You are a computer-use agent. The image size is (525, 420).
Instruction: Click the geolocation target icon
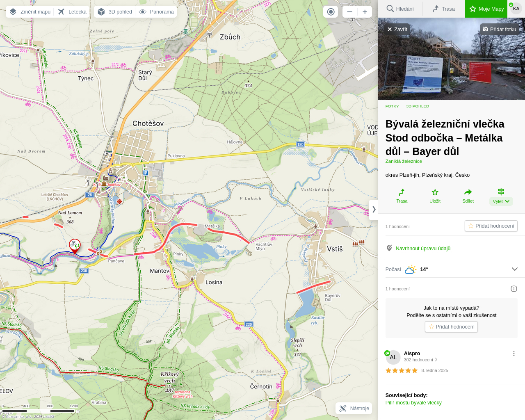331,12
